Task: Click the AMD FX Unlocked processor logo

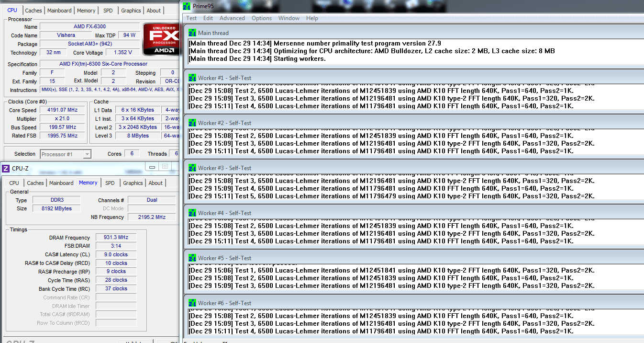Action: point(161,39)
